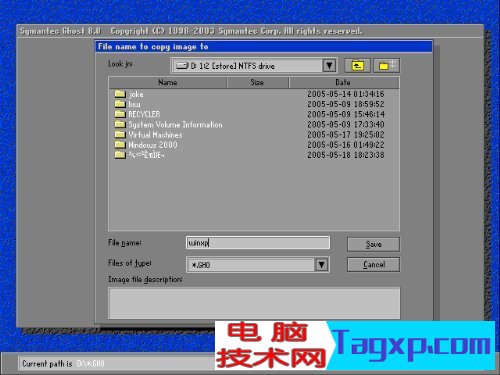Select the folder icon with garbled name
This screenshot has width=500, height=375.
point(120,155)
